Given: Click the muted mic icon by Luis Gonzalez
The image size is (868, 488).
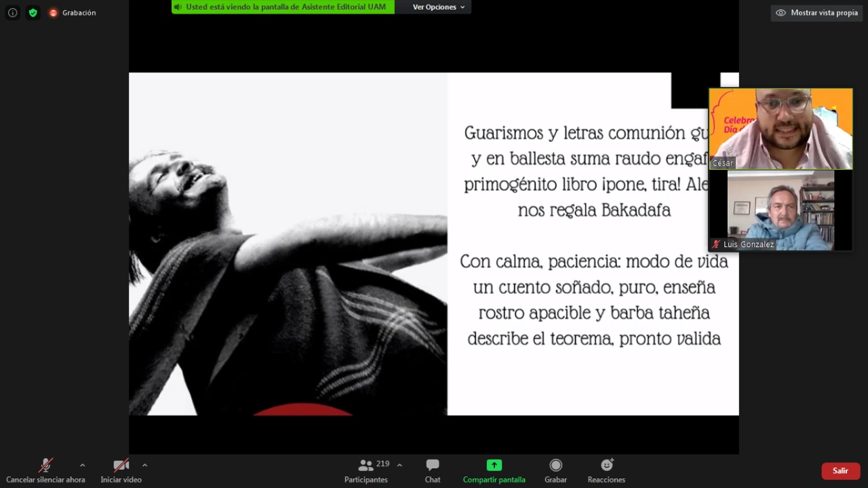Looking at the screenshot, I should coord(716,244).
